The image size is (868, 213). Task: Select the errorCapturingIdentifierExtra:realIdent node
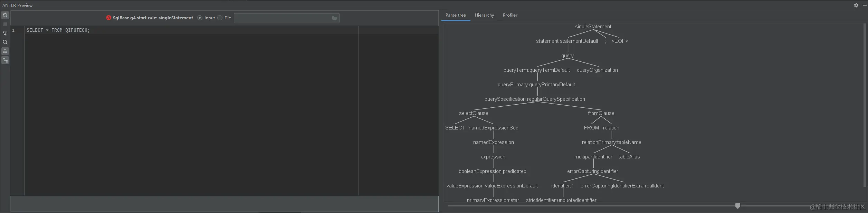point(622,186)
